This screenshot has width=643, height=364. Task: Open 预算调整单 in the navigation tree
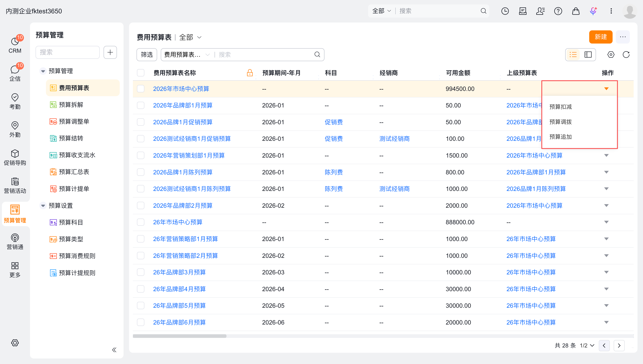(x=74, y=121)
